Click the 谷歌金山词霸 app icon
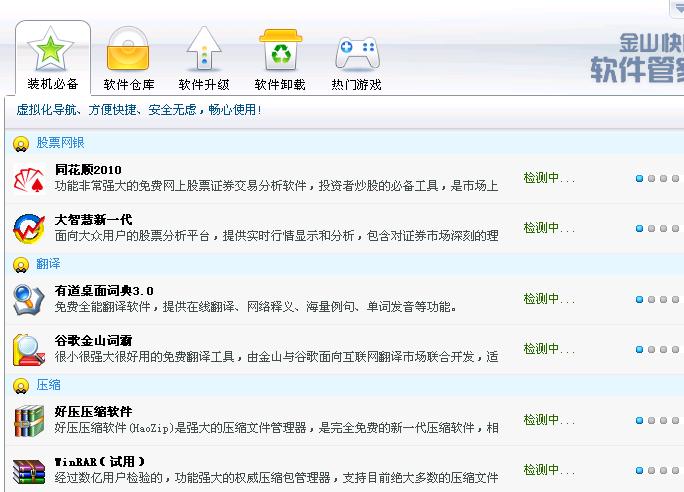The image size is (684, 492). (x=28, y=349)
